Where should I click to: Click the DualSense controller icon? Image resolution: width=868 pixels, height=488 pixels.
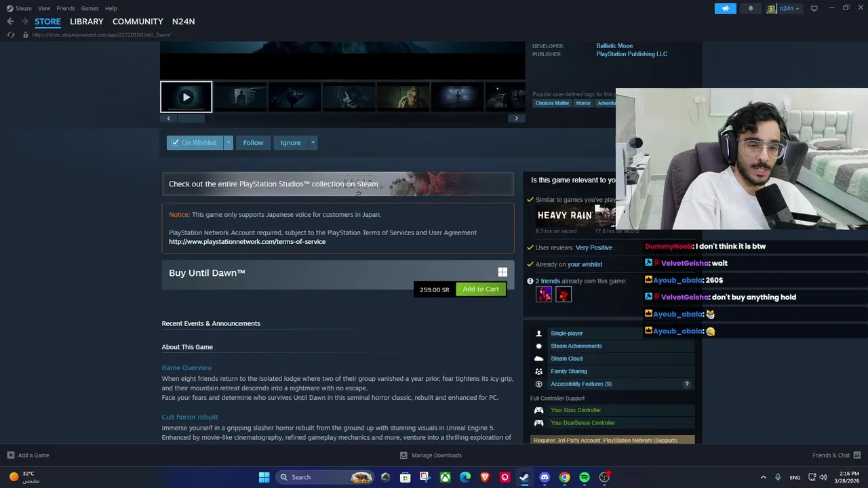[538, 423]
